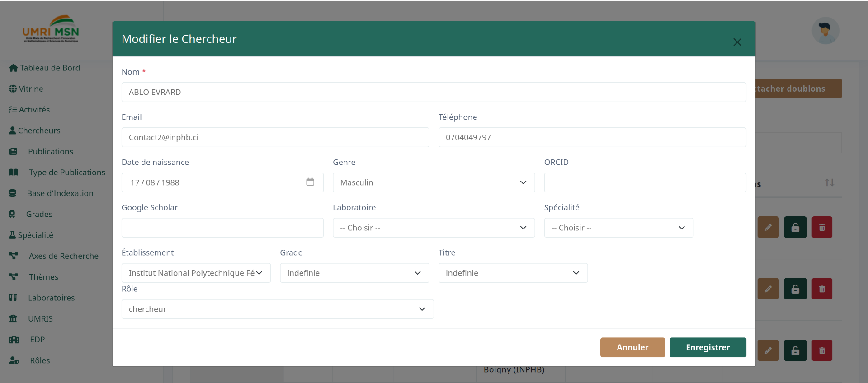
Task: Open the Titre dropdown showing indefinie
Action: [x=513, y=273]
